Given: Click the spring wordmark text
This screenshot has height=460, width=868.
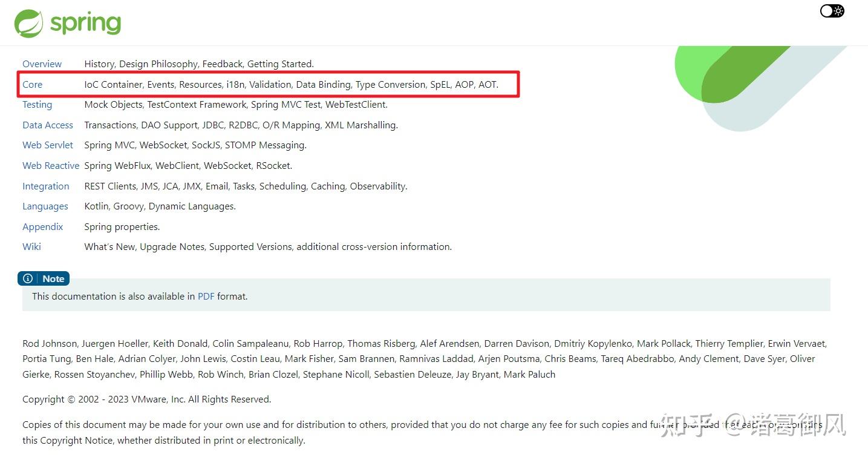Looking at the screenshot, I should [85, 24].
